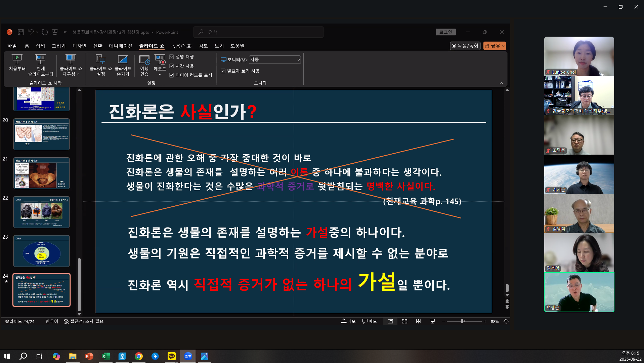Click the 로그인 button
644x363 pixels.
coord(445,32)
